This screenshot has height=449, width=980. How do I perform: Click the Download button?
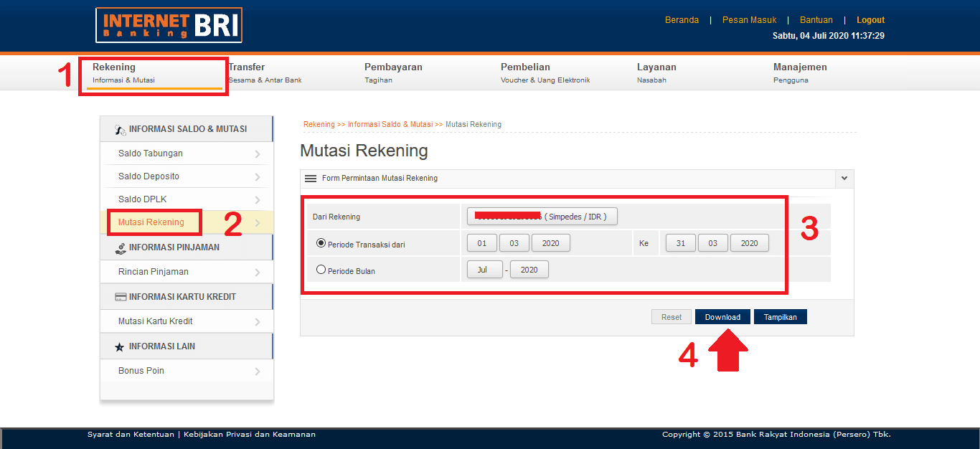click(722, 317)
